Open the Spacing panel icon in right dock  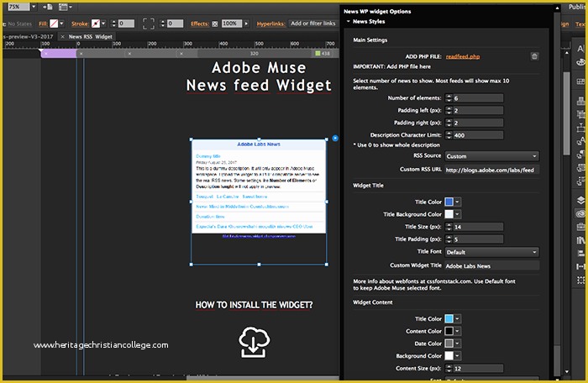pos(580,266)
